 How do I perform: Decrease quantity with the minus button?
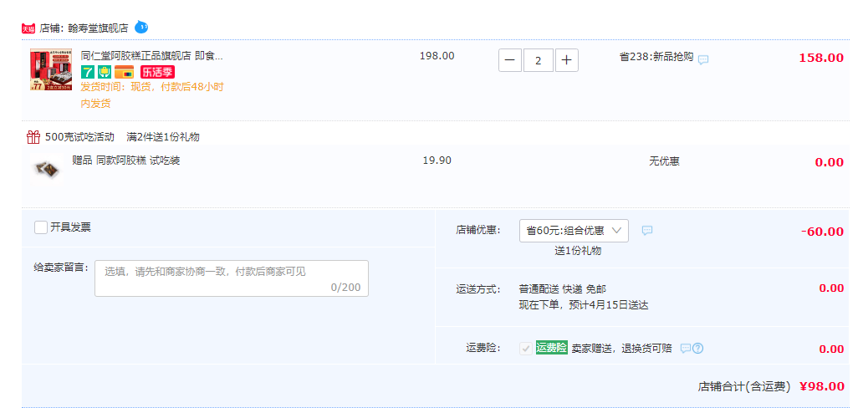click(510, 60)
